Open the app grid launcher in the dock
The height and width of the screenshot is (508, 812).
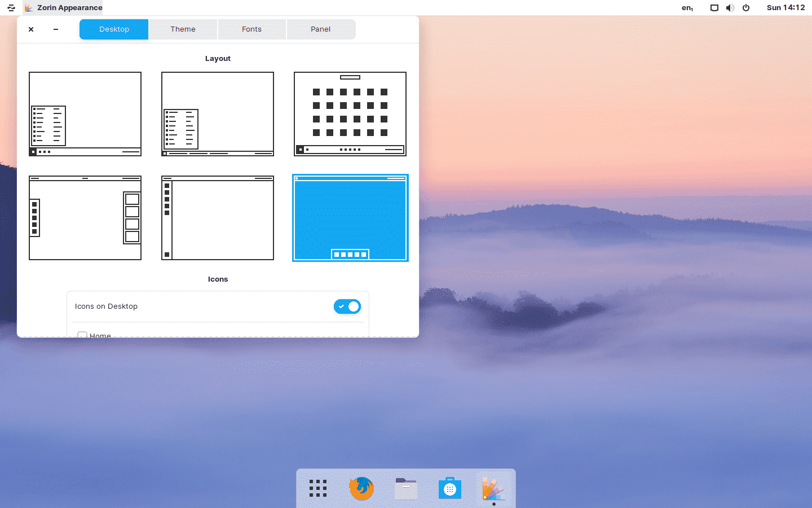[317, 488]
